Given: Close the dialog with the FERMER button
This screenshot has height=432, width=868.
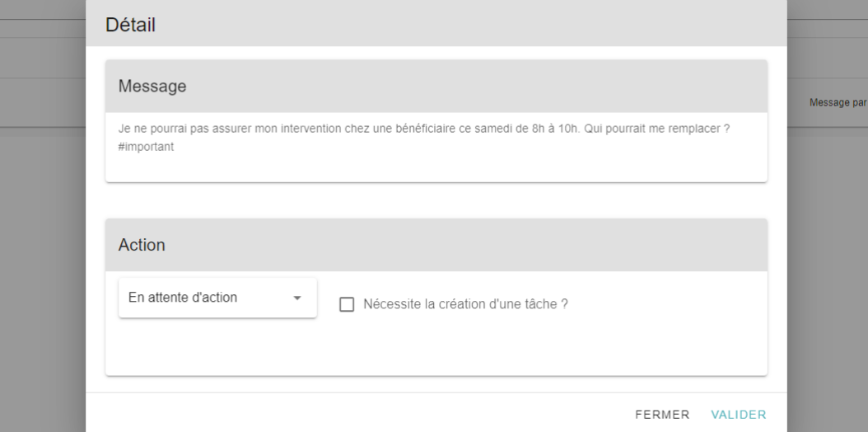Looking at the screenshot, I should pos(663,415).
